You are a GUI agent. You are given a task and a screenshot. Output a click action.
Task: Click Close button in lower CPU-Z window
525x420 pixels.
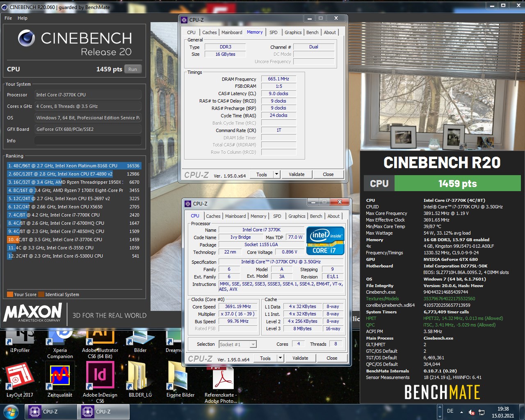[332, 358]
